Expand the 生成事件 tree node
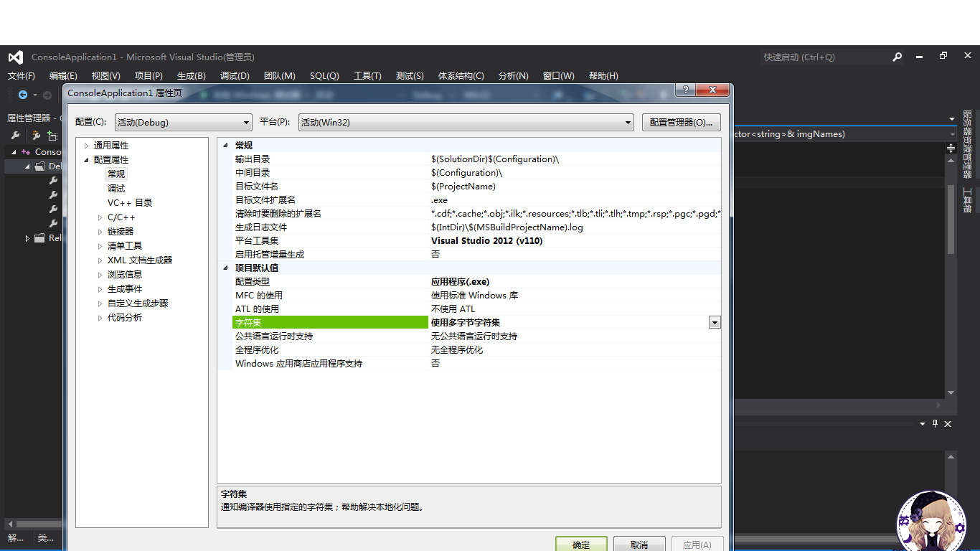The width and height of the screenshot is (980, 551). point(100,289)
